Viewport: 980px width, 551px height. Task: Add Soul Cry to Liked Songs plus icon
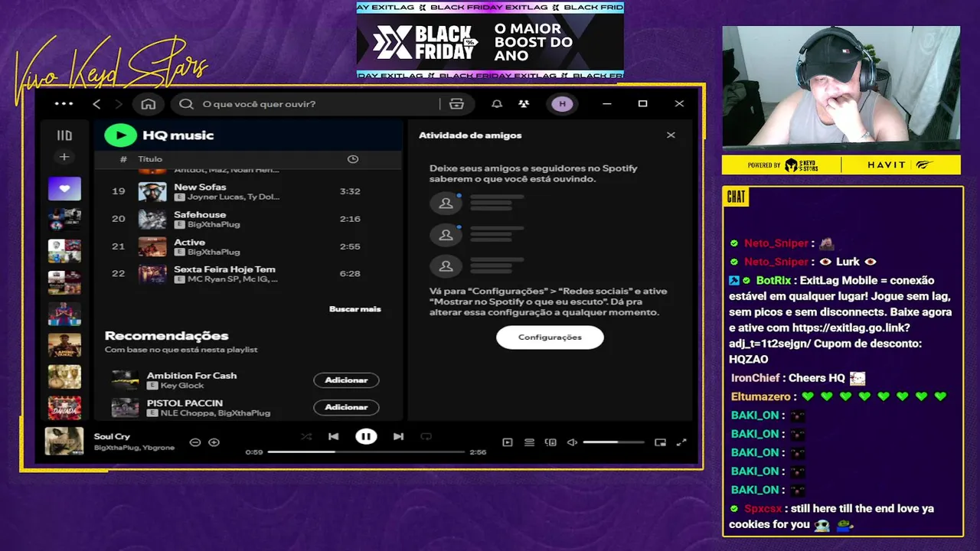(214, 442)
